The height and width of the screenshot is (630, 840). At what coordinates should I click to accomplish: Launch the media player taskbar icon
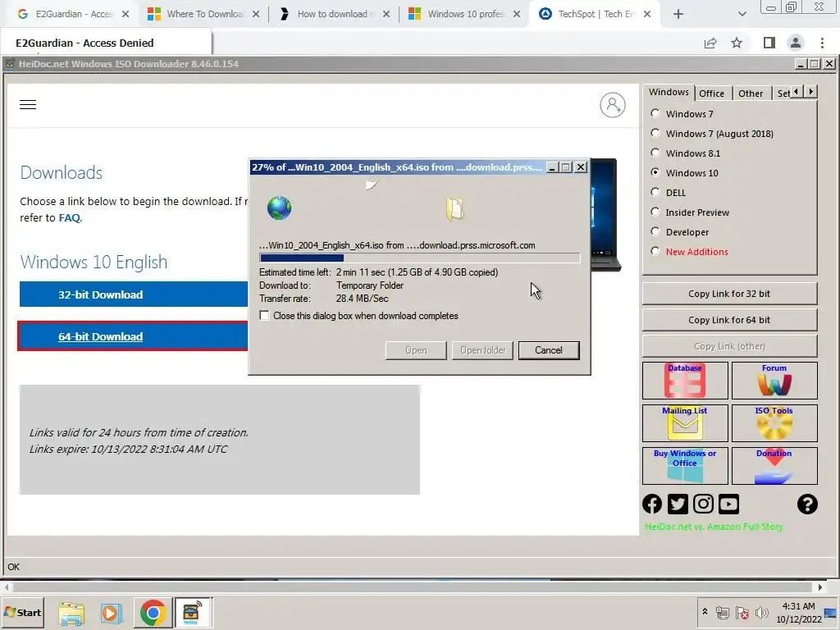point(111,612)
